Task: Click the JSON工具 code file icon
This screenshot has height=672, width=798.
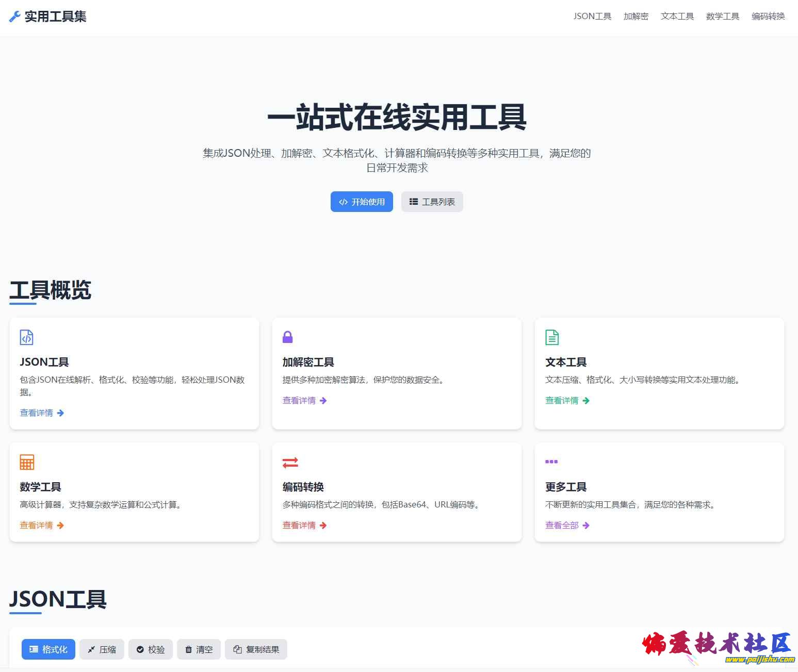Action: click(26, 337)
